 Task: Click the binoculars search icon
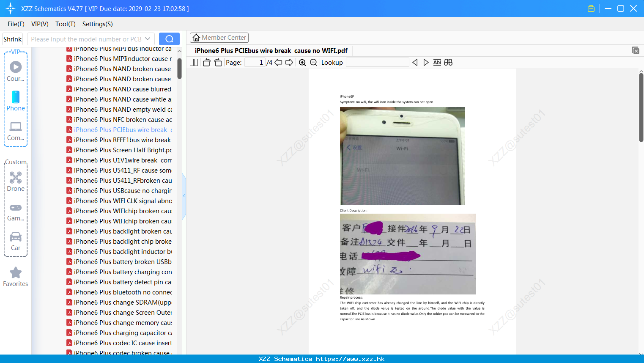pyautogui.click(x=448, y=63)
